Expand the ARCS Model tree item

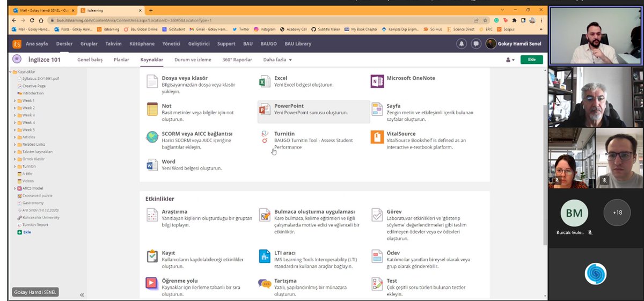tap(15, 188)
